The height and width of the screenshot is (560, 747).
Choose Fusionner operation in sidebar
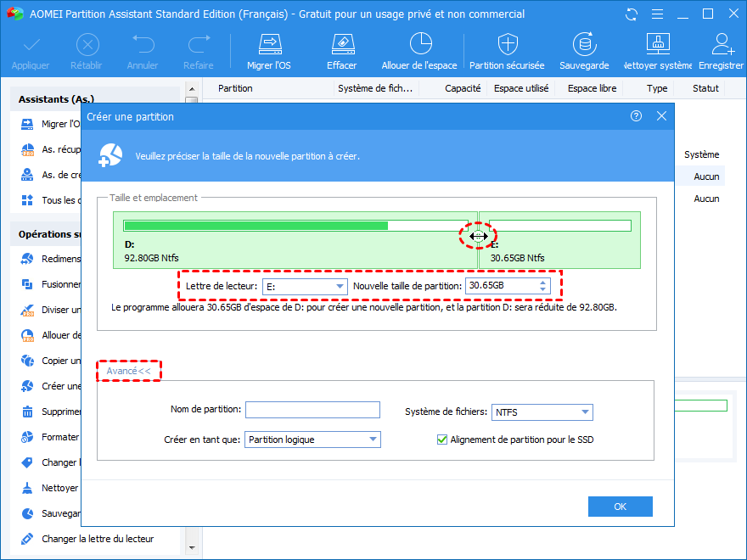[51, 284]
